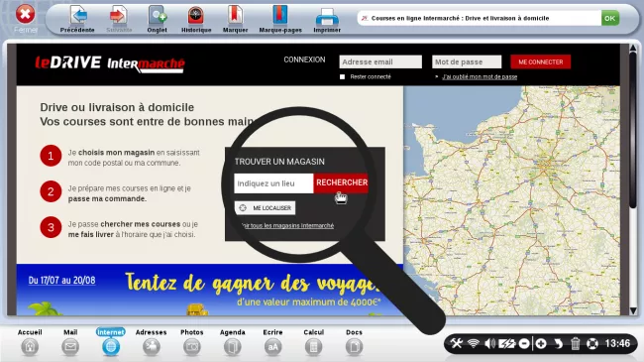Open the Agenda app
The width and height of the screenshot is (644, 362).
(233, 342)
